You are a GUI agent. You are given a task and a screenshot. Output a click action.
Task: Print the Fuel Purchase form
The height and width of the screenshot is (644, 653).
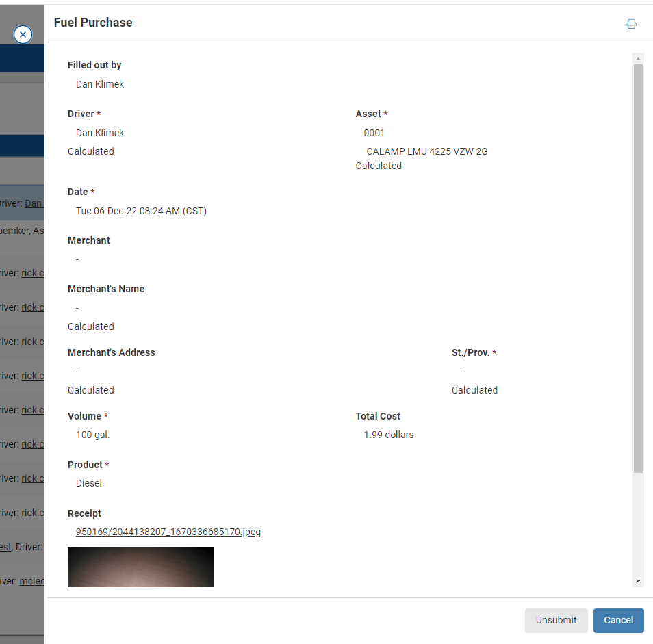click(x=631, y=24)
